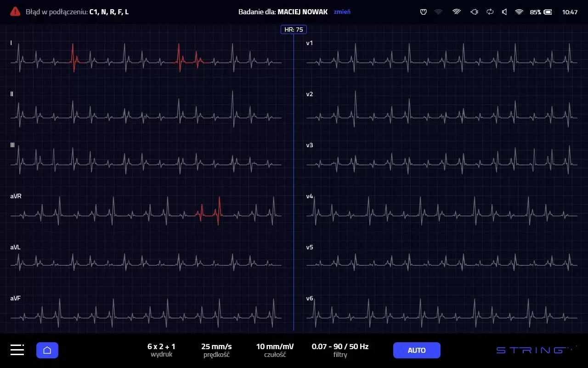Open the 0.07 - 90 / 50 Hz filtry settings
This screenshot has height=368, width=588.
(339, 350)
